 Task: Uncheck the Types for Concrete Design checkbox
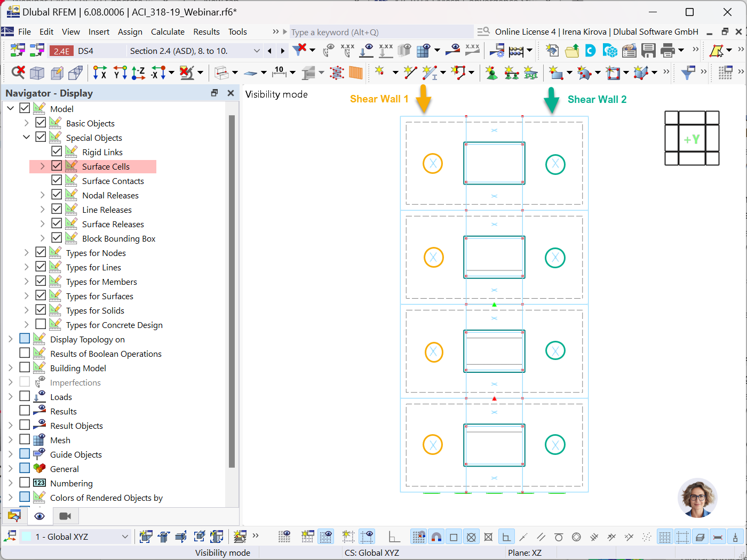click(41, 324)
